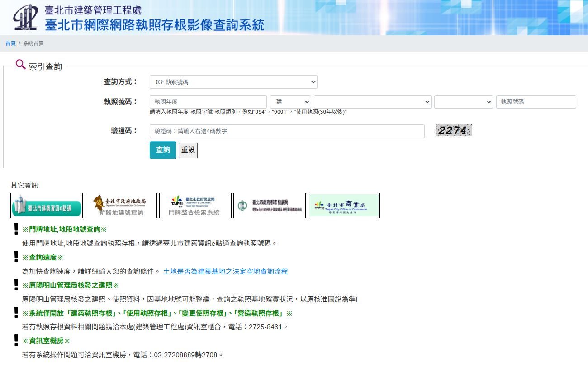The height and width of the screenshot is (370, 588).
Task: Click the site title 臺北市網際網路執照存根影像查詢系統
Action: (155, 24)
